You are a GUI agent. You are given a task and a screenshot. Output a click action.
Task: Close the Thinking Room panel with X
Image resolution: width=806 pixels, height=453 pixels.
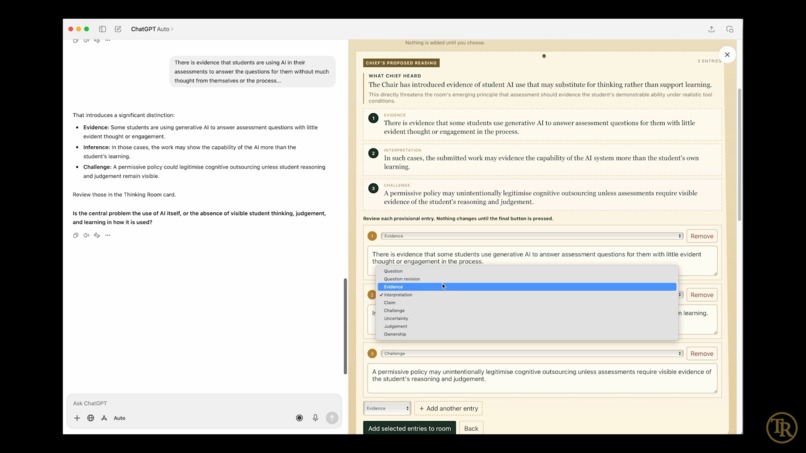pyautogui.click(x=727, y=55)
